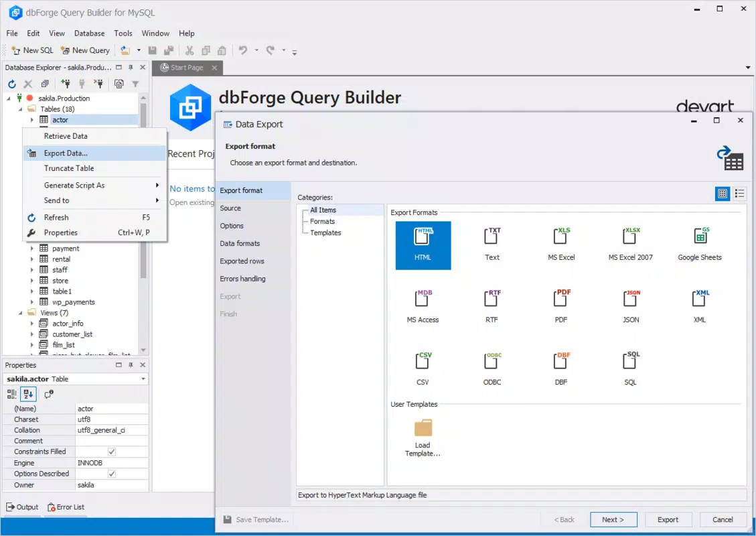Pick the PDF export format
This screenshot has height=536, width=756.
click(561, 308)
